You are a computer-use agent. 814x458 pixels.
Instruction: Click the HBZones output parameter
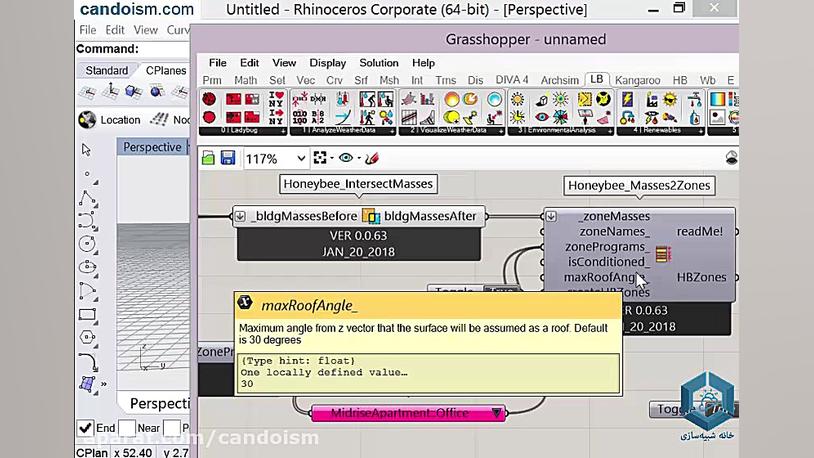pos(701,277)
